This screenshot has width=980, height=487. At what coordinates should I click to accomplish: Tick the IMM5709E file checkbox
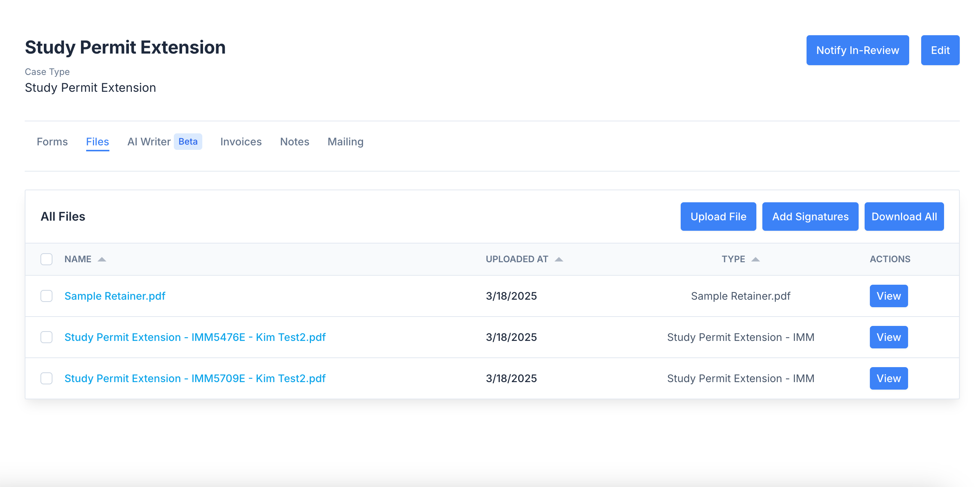[x=46, y=378]
